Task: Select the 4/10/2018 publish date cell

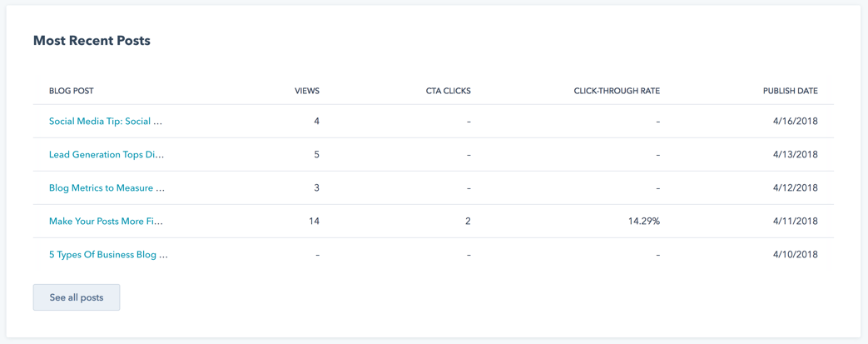Action: 797,255
